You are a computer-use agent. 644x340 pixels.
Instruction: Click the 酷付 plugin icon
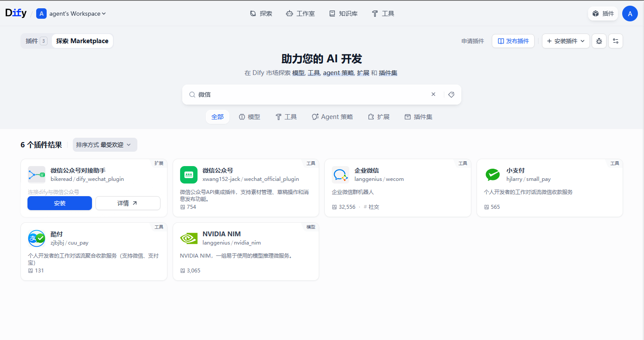click(37, 238)
